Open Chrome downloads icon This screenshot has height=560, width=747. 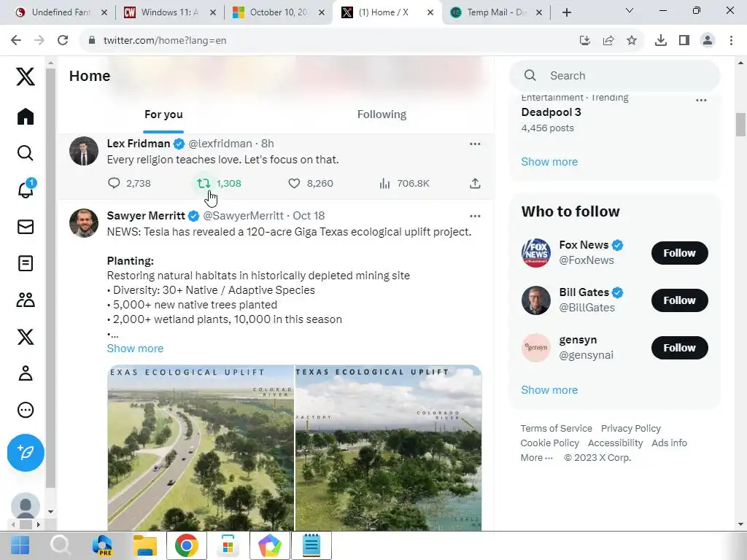(661, 41)
